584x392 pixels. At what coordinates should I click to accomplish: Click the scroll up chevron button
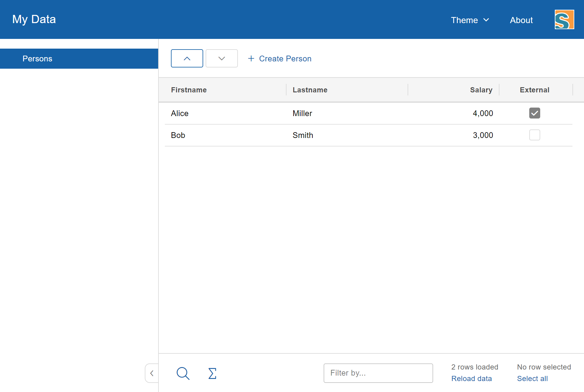point(187,58)
